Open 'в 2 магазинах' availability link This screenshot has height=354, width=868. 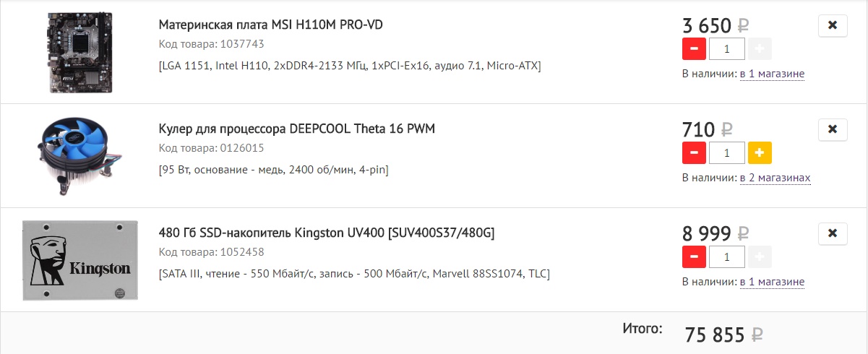pyautogui.click(x=774, y=178)
